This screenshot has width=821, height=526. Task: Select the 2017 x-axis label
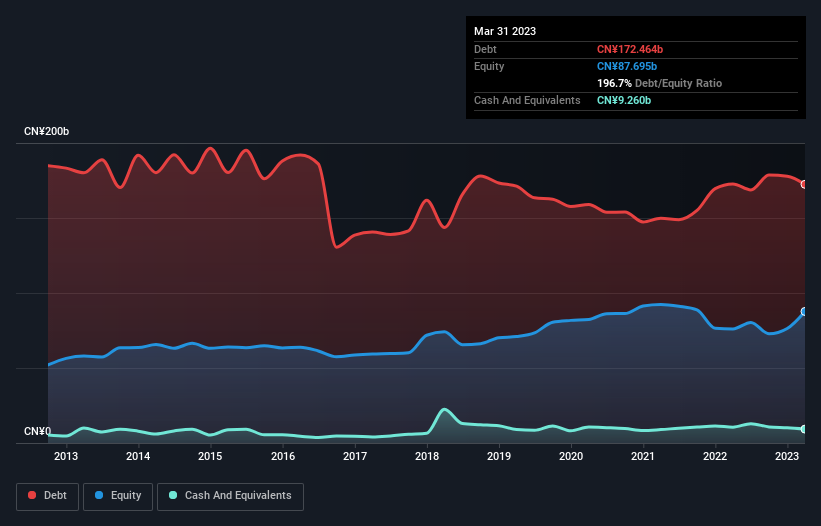355,456
